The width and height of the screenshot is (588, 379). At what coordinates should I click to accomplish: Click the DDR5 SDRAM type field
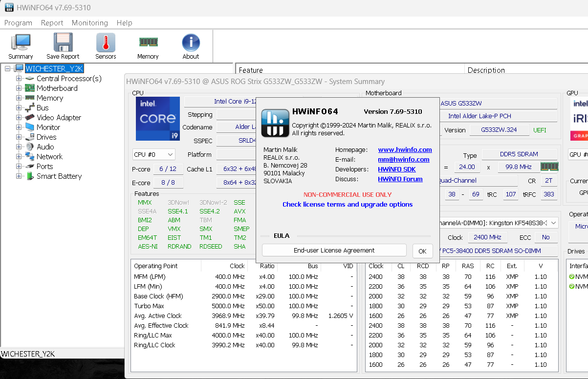(519, 154)
